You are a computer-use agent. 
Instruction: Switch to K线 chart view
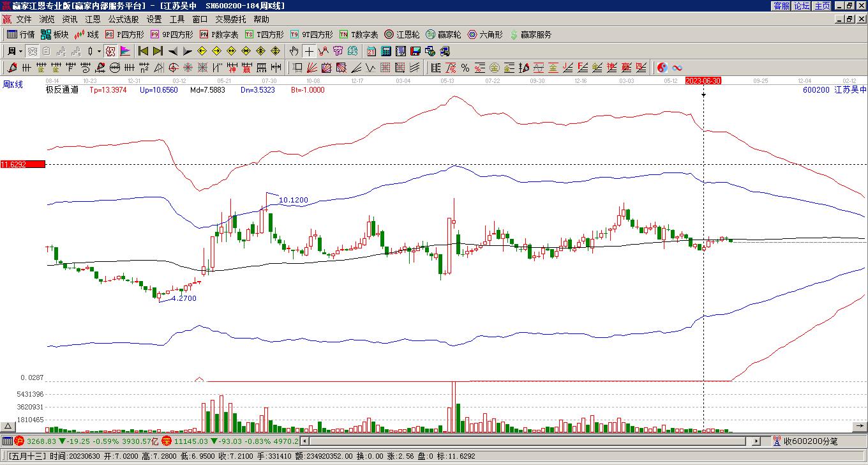[87, 34]
